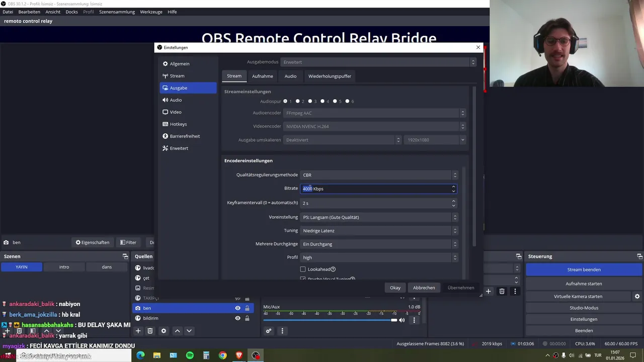
Task: Select Audiospur 4 radio button
Action: tap(323, 101)
